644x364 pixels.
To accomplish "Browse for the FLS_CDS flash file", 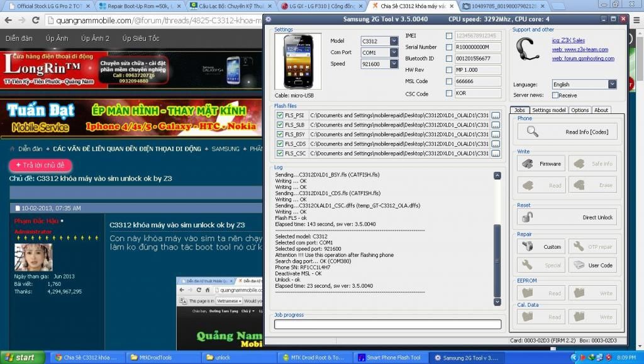I will (496, 144).
